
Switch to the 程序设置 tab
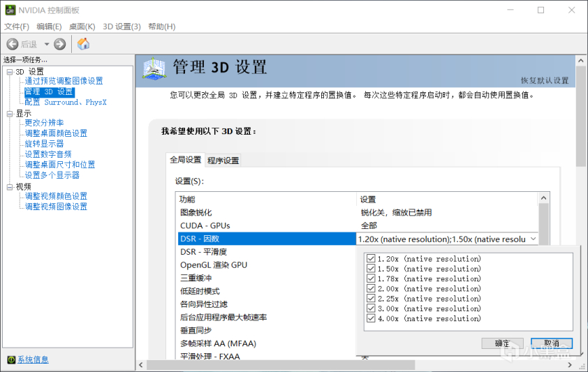223,161
